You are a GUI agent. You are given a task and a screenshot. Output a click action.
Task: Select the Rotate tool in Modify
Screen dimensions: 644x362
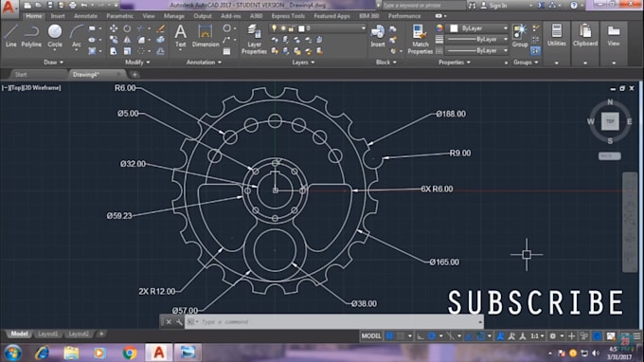(127, 28)
